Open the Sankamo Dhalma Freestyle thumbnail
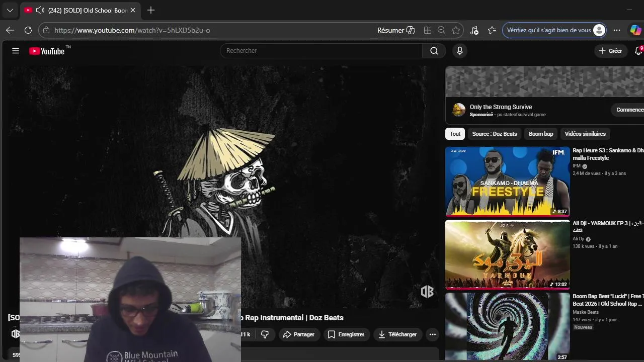The height and width of the screenshot is (362, 644). [x=507, y=181]
